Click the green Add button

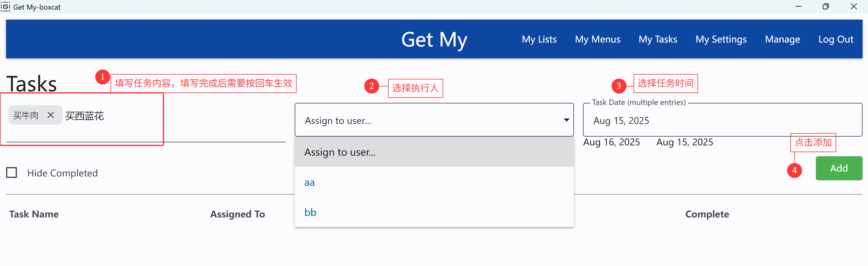coord(839,168)
